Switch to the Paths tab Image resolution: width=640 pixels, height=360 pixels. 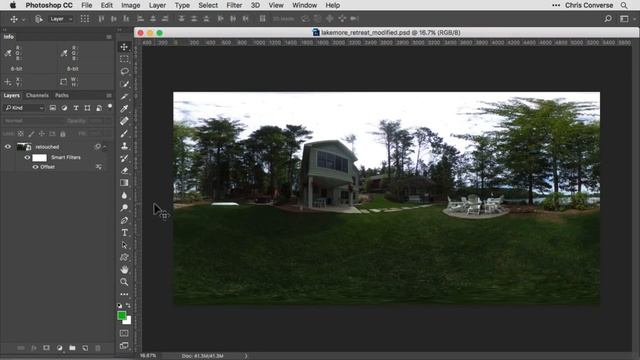(x=62, y=96)
